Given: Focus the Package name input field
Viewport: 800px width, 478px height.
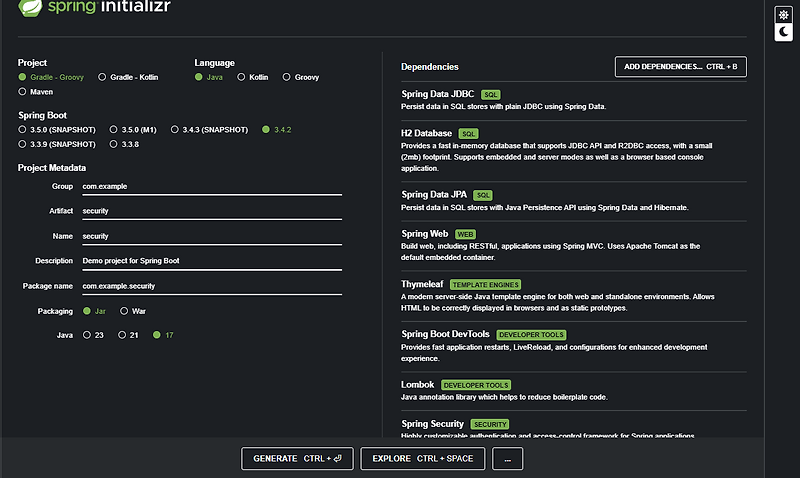Looking at the screenshot, I should coord(212,286).
